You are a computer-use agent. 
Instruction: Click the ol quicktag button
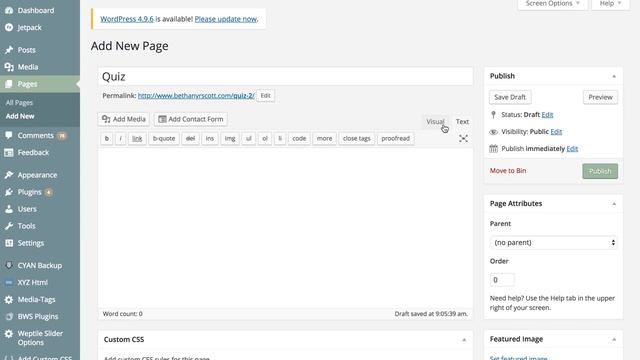click(x=265, y=138)
